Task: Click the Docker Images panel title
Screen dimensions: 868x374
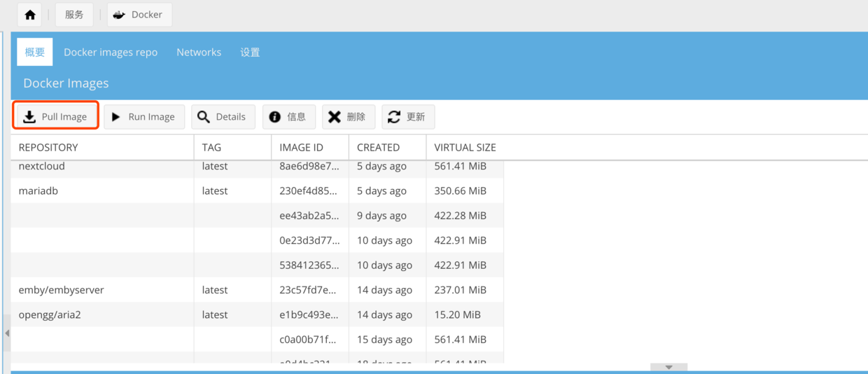Action: pos(66,83)
